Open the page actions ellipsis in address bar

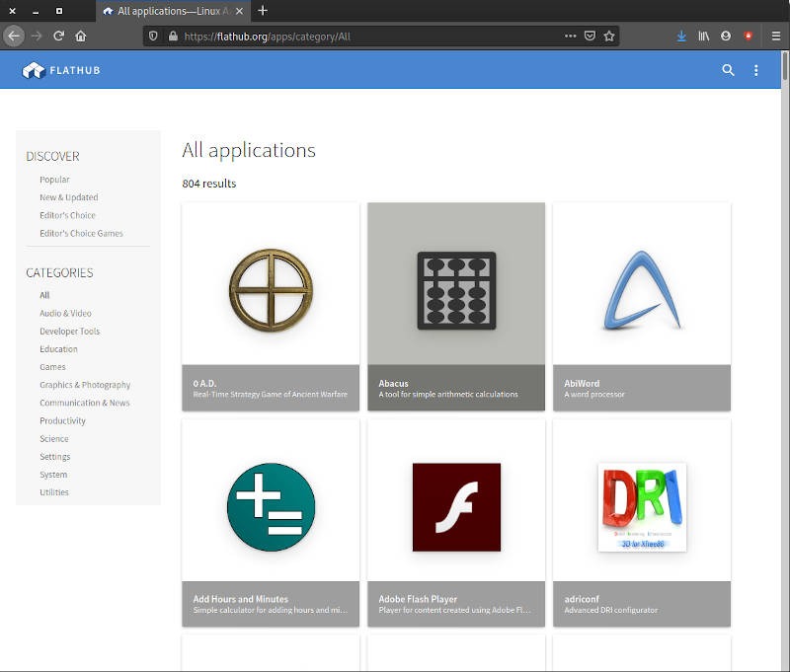coord(570,34)
